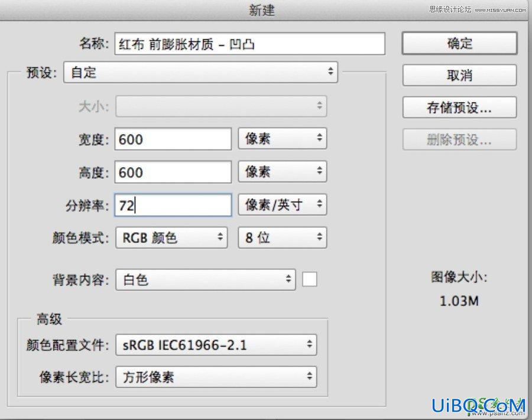Click the 分辨率: label
The height and width of the screenshot is (420, 532).
point(87,206)
